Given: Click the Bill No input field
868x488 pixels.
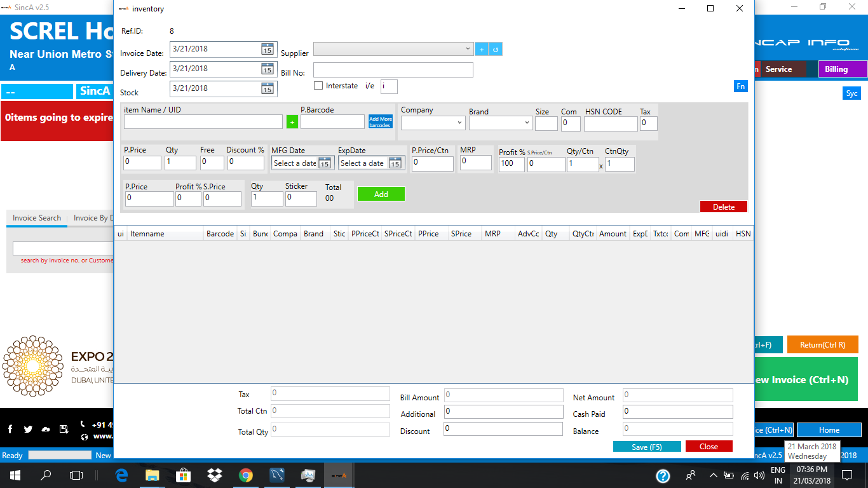Looking at the screenshot, I should click(x=393, y=70).
